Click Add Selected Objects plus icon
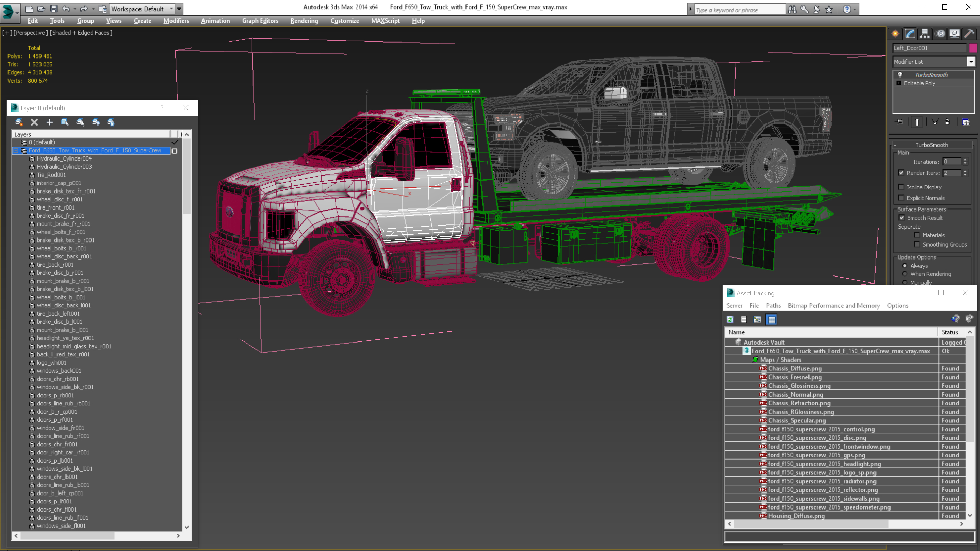Screen dimensions: 980x551 tap(49, 122)
